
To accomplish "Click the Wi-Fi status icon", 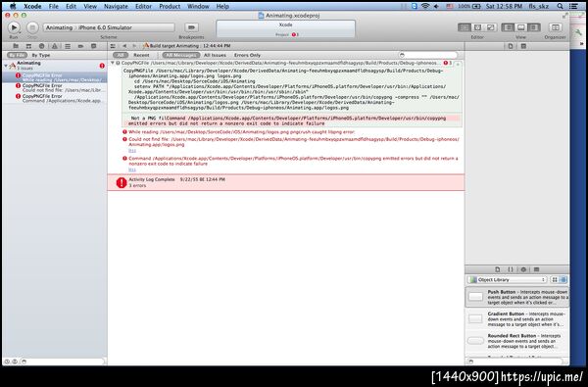I will [x=425, y=7].
